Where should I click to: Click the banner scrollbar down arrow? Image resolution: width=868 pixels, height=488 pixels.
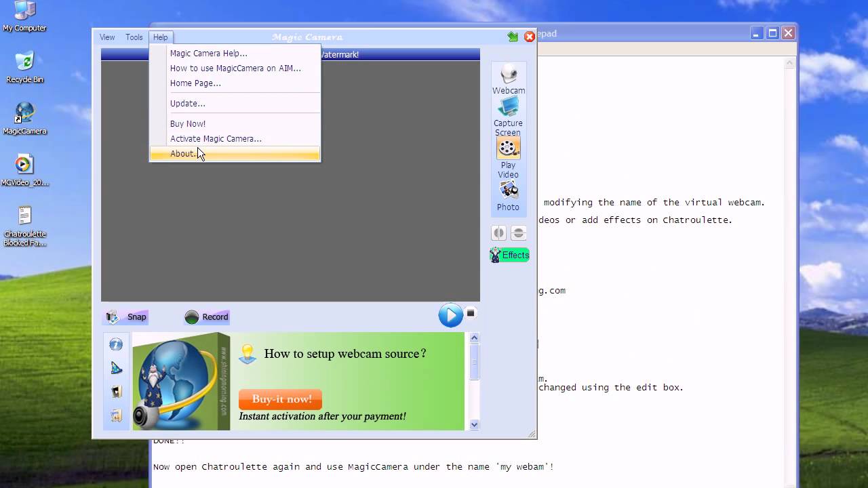[475, 425]
